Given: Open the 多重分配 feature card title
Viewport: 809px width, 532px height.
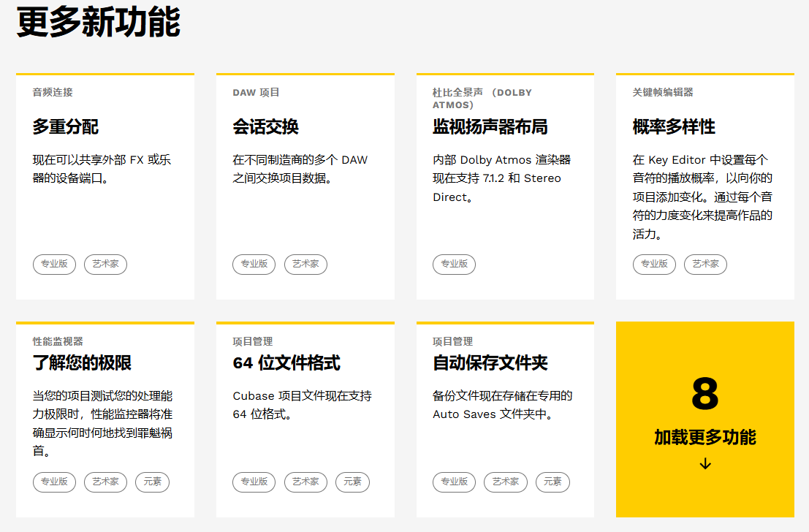Looking at the screenshot, I should (x=66, y=127).
